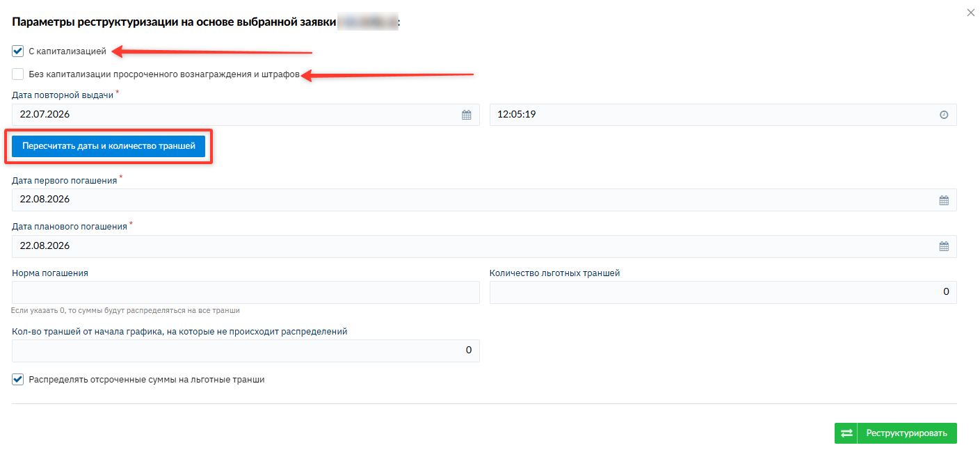Open calendar icon for planned repayment date
The width and height of the screenshot is (980, 459).
click(x=944, y=246)
